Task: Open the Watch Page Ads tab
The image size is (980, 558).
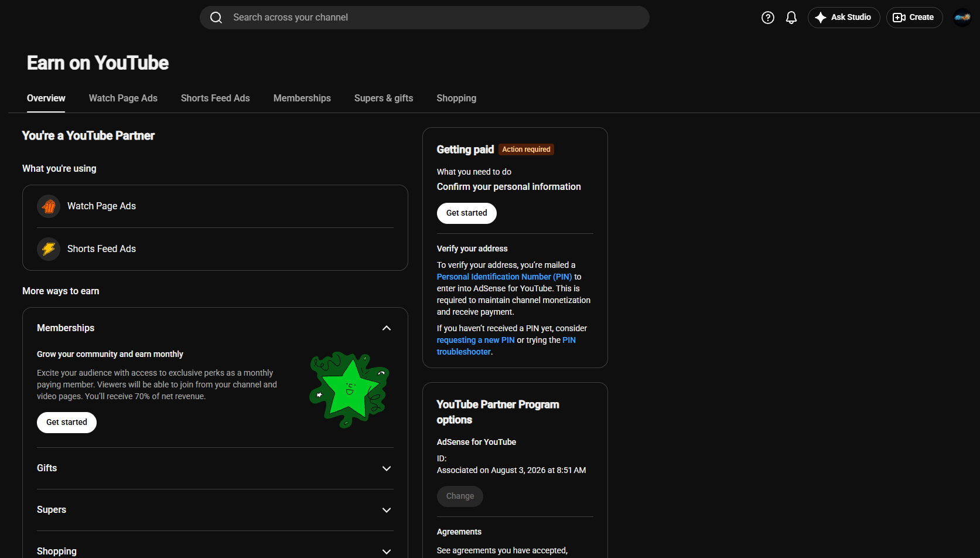Action: pyautogui.click(x=123, y=98)
